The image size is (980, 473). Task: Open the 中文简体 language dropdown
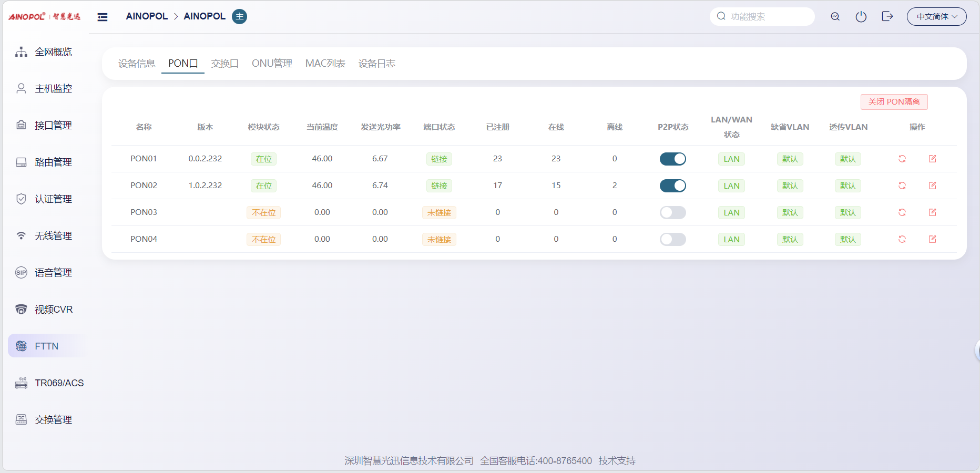pyautogui.click(x=936, y=17)
